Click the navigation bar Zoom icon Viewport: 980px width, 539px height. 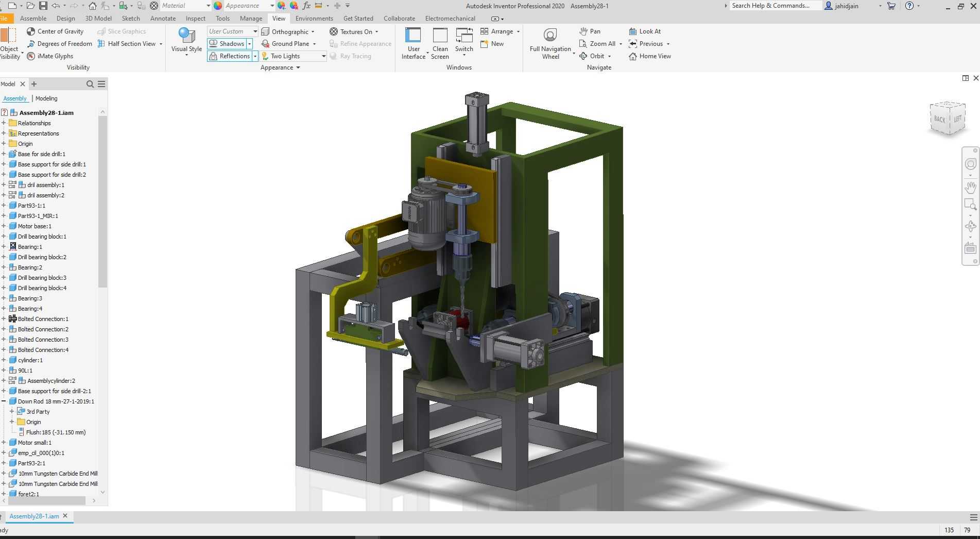[x=970, y=204]
